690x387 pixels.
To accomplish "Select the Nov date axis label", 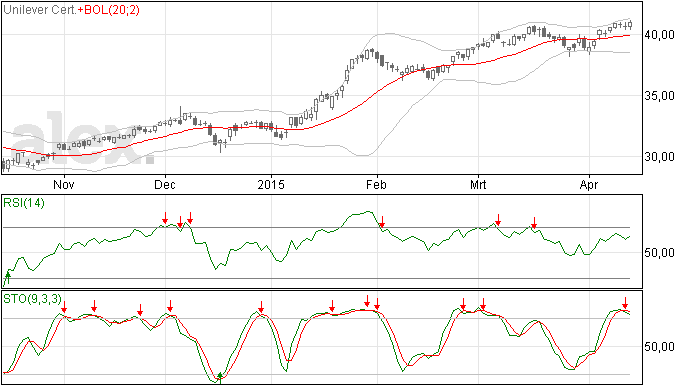I will 64,184.
